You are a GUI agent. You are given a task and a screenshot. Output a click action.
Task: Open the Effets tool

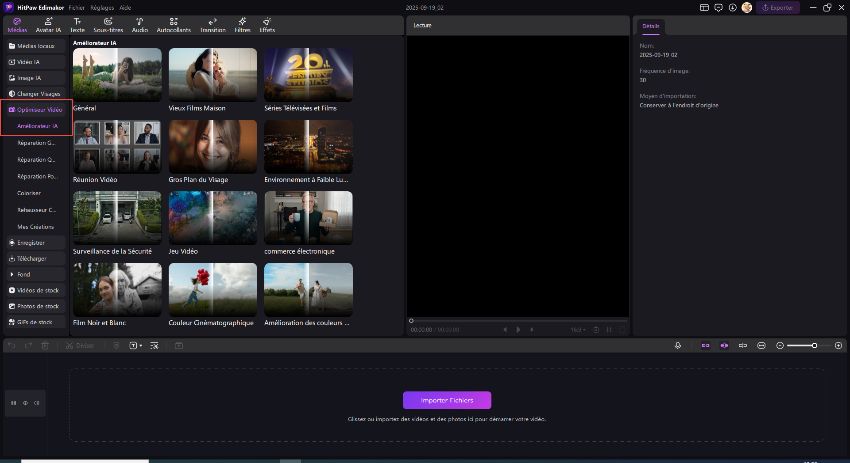(x=267, y=25)
